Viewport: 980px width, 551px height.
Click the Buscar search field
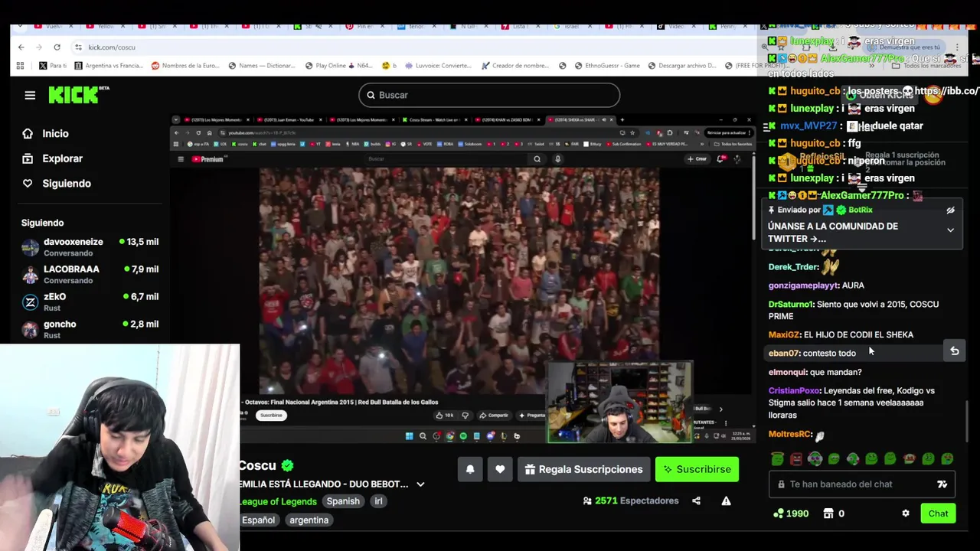[489, 95]
